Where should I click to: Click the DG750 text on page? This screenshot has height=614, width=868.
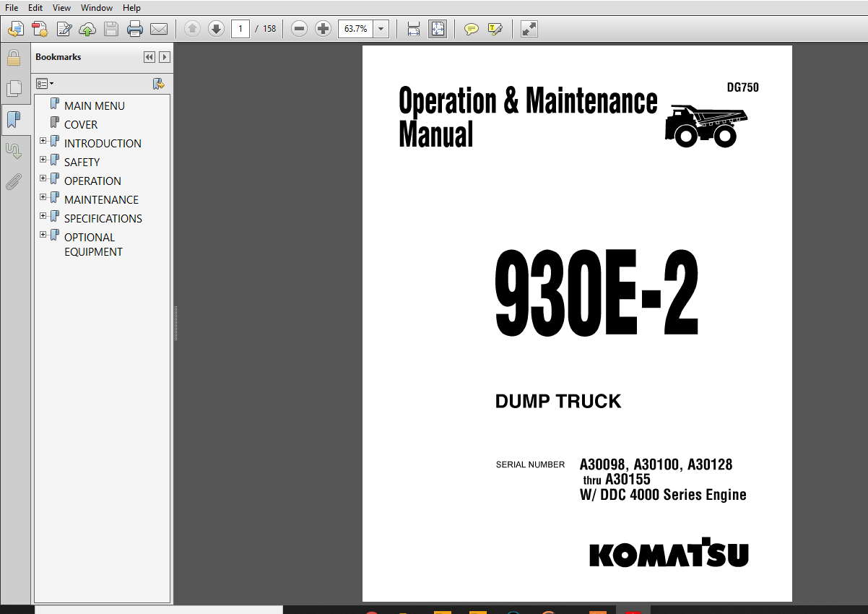tap(743, 88)
